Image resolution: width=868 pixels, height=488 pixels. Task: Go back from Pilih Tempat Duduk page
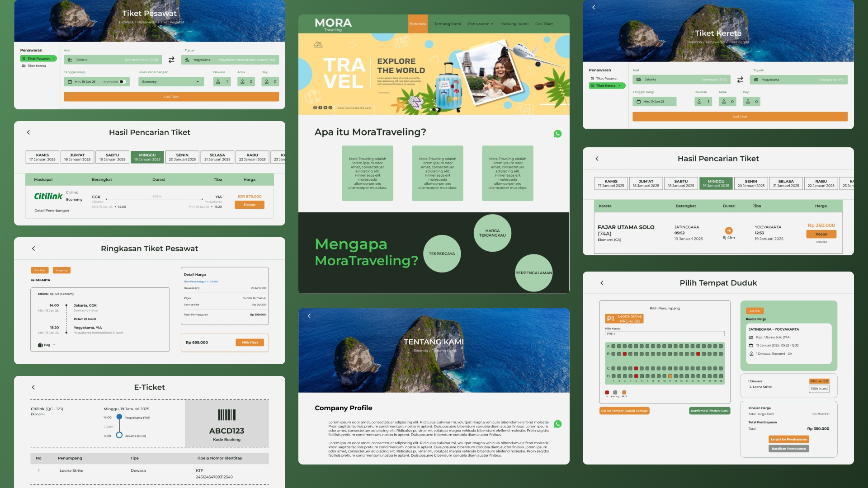click(x=602, y=283)
